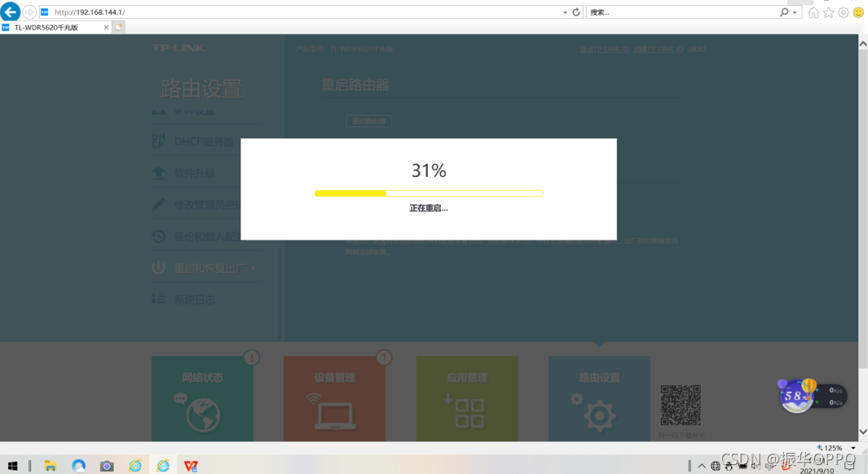Image resolution: width=868 pixels, height=474 pixels.
Task: Open the red WPS icon on taskbar
Action: (191, 466)
